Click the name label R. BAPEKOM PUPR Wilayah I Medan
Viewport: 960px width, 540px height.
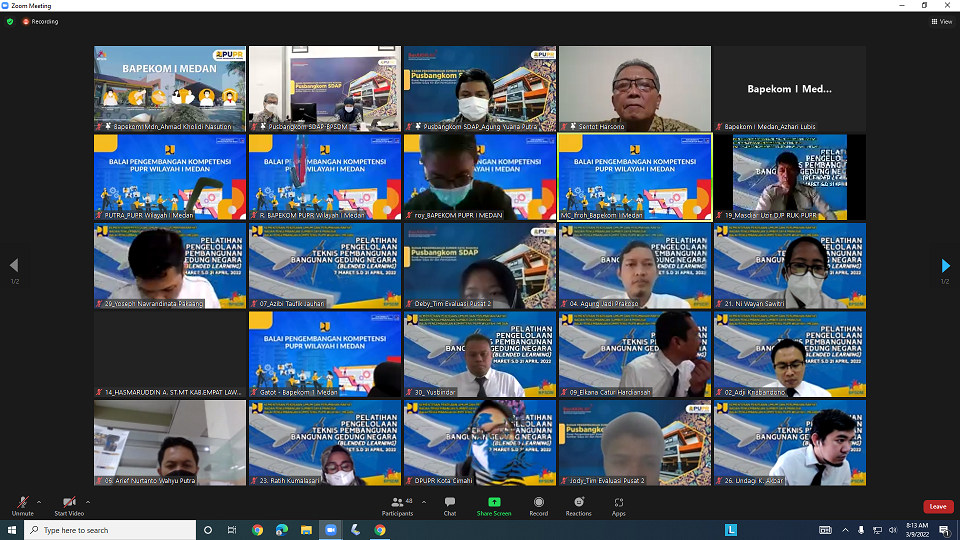312,216
